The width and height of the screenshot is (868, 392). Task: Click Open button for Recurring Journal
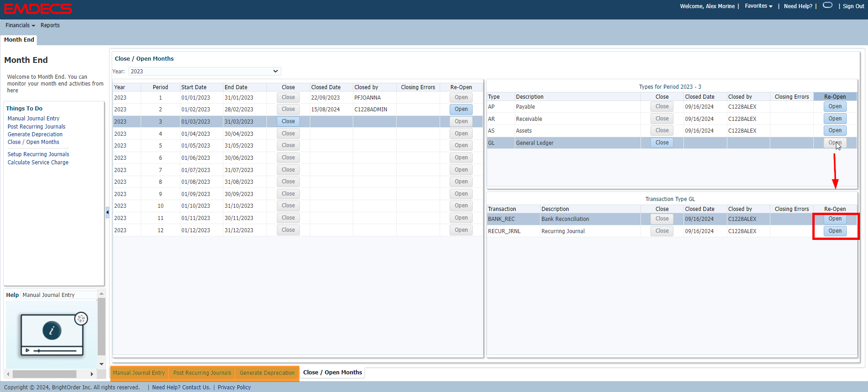tap(835, 231)
